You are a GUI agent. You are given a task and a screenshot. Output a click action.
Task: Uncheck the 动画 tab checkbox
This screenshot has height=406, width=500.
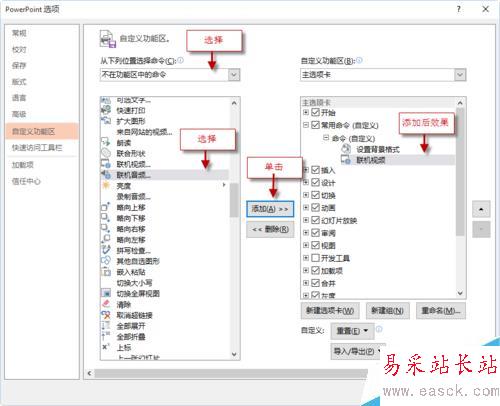(315, 207)
